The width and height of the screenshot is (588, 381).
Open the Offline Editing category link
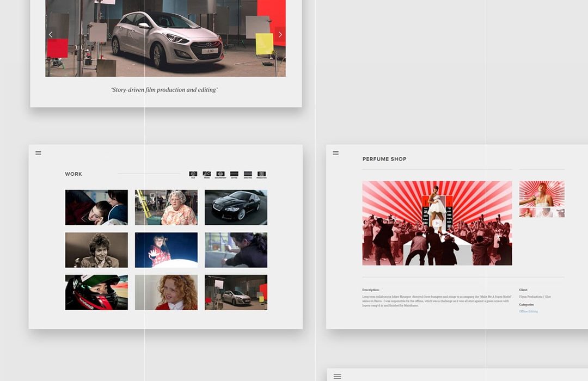[528, 311]
